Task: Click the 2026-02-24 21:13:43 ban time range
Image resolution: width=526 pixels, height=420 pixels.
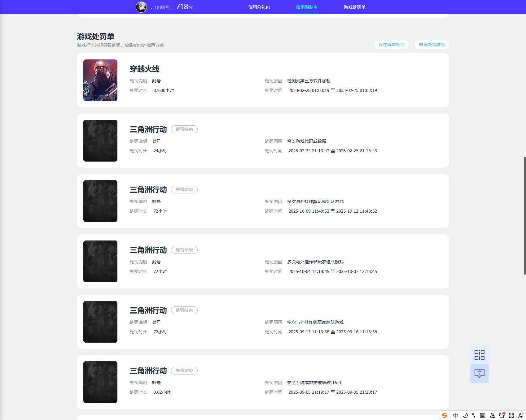Action: [333, 151]
